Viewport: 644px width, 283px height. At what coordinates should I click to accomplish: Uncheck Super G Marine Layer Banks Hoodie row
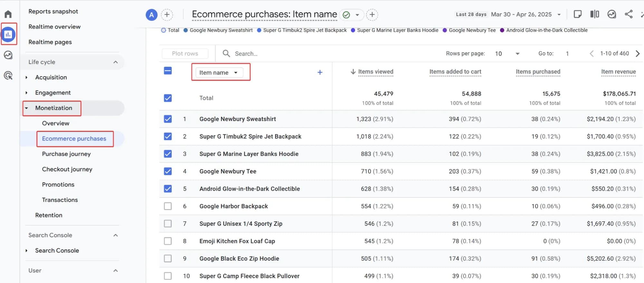coord(168,154)
